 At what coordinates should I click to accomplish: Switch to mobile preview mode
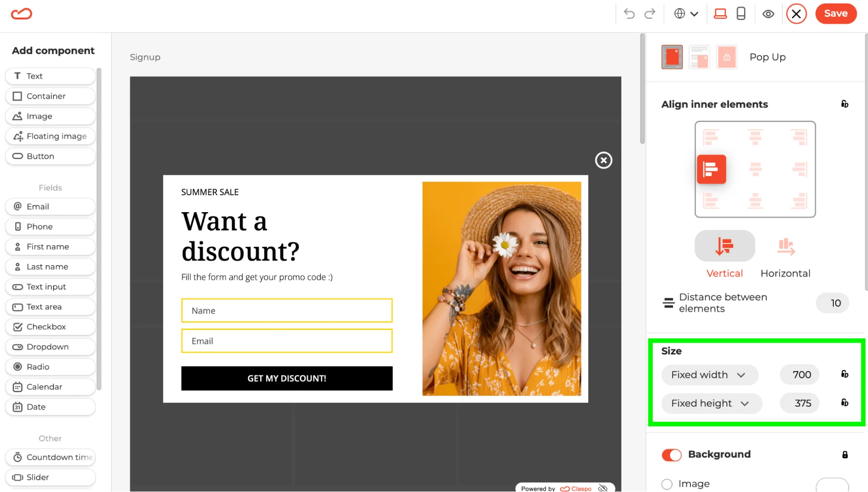[x=741, y=13]
